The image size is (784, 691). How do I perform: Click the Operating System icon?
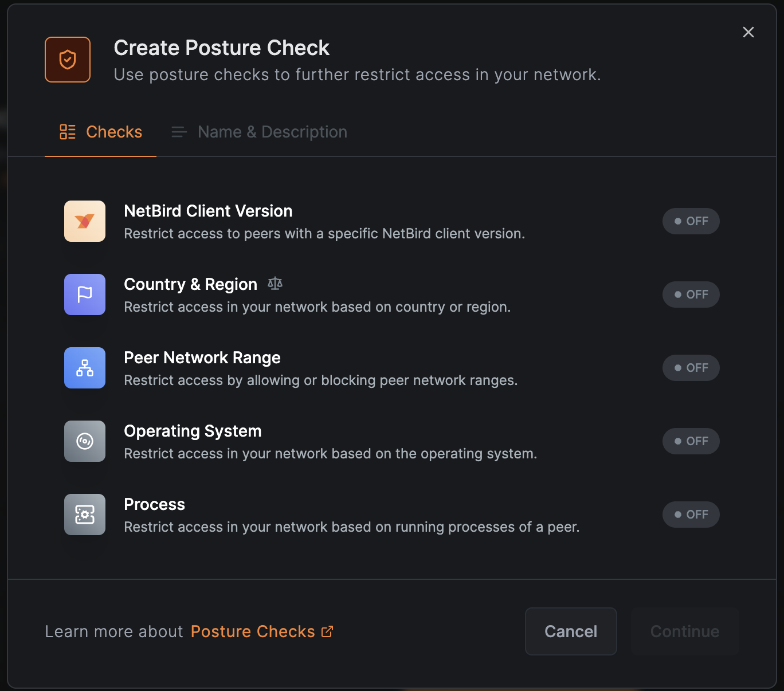coord(84,441)
